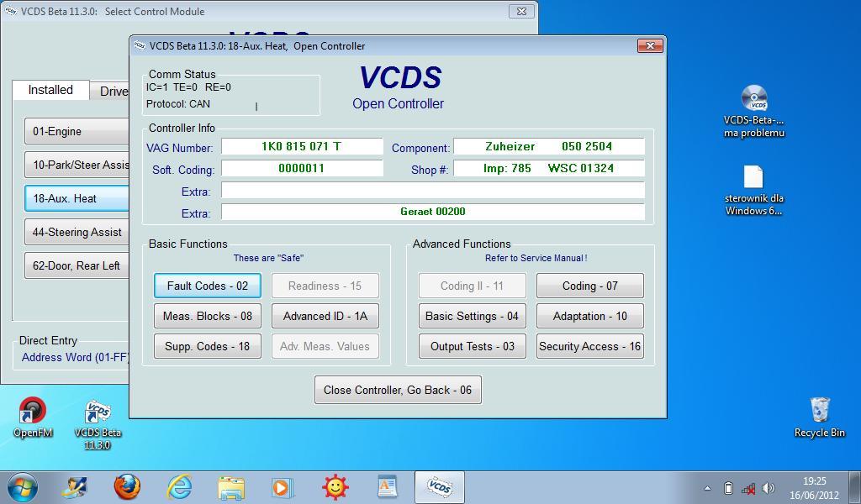This screenshot has height=504, width=861.
Task: Open Windows Explorer folder icon in taskbar
Action: coord(231,487)
